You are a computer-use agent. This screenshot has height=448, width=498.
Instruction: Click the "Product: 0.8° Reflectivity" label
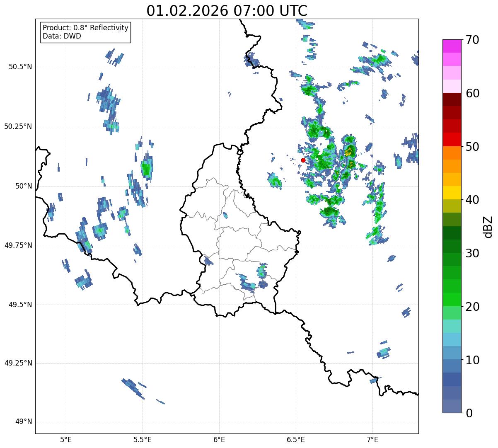[86, 28]
